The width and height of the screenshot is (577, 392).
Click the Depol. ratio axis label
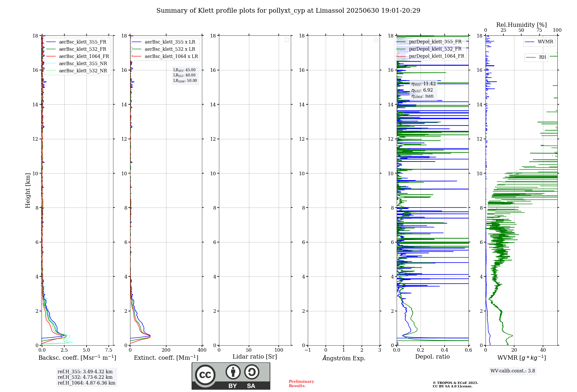(x=432, y=357)
